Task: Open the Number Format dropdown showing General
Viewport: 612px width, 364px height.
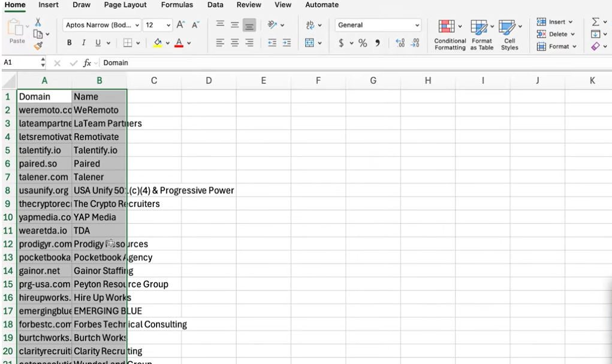Action: tap(378, 25)
